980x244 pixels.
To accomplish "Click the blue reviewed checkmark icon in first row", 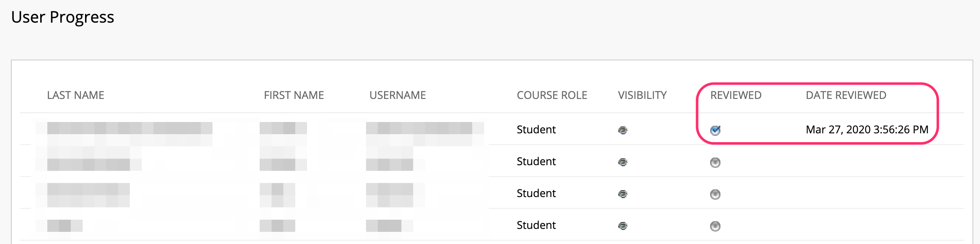I will tap(715, 130).
